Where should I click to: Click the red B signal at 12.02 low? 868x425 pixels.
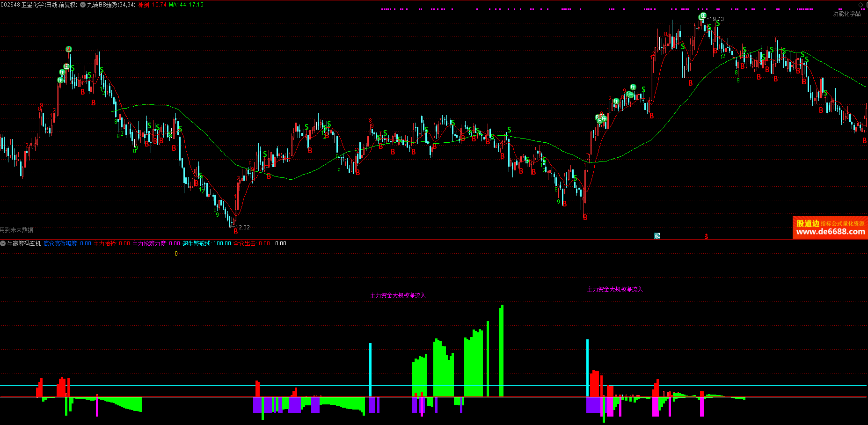[x=235, y=231]
